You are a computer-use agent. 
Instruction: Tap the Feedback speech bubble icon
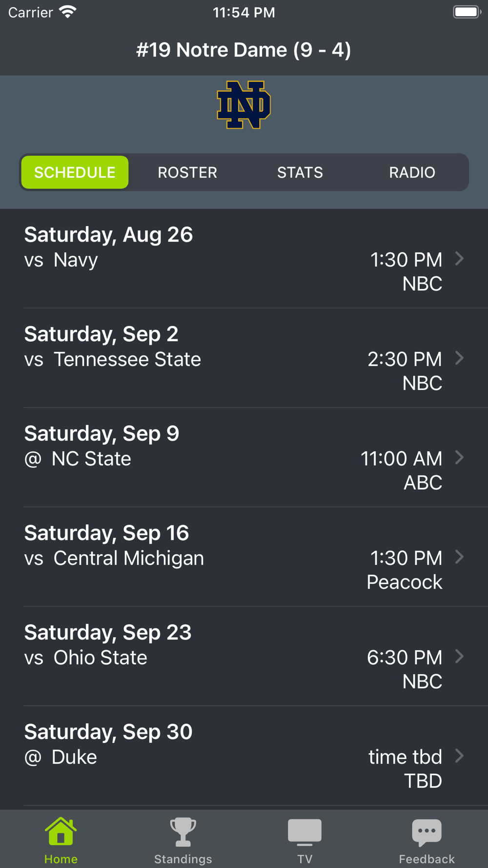click(x=427, y=832)
